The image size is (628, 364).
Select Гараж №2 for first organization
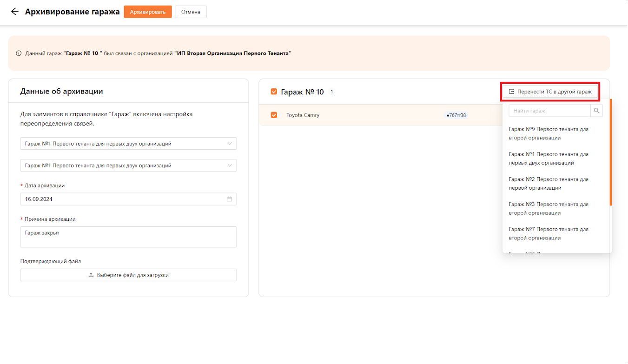549,184
